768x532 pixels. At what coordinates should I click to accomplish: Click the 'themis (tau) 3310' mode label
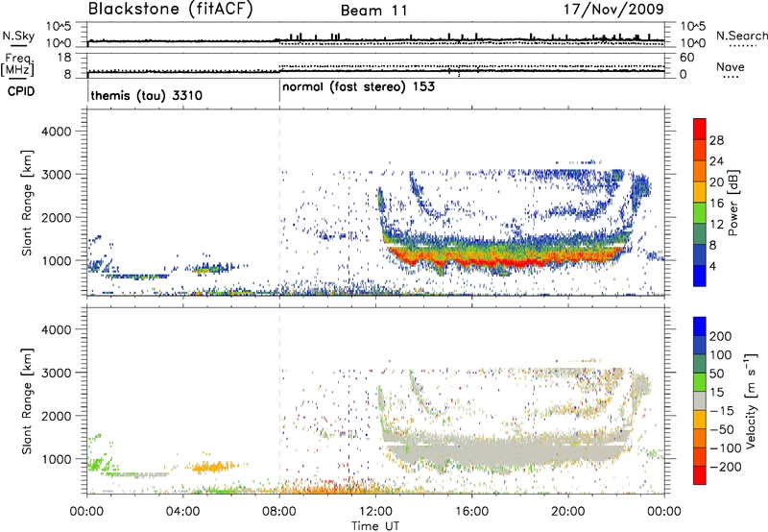click(147, 95)
